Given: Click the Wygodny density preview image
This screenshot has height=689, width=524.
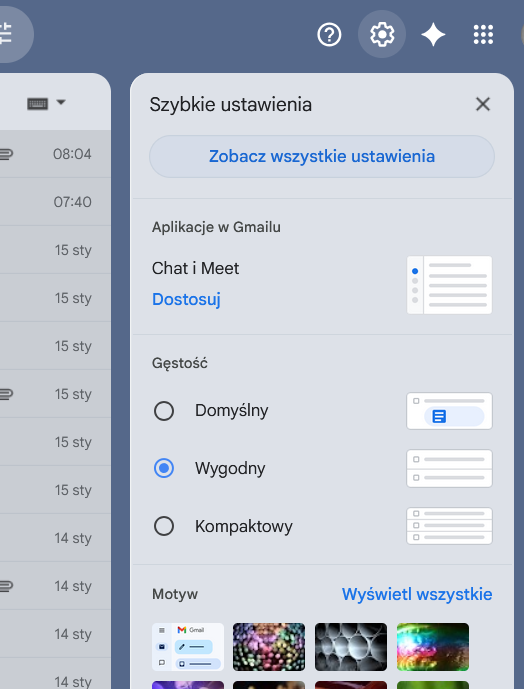Looking at the screenshot, I should pos(449,468).
